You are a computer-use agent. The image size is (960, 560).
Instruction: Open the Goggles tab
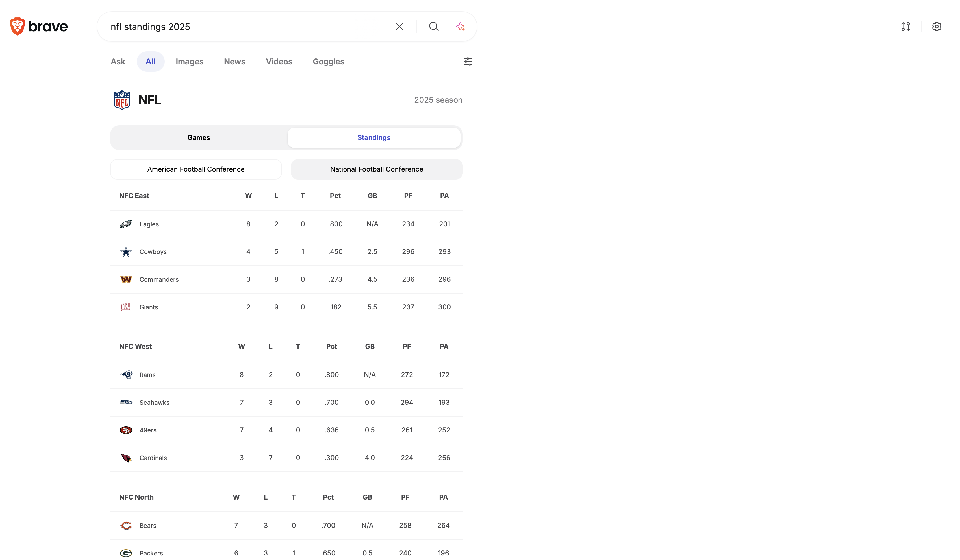click(x=328, y=62)
